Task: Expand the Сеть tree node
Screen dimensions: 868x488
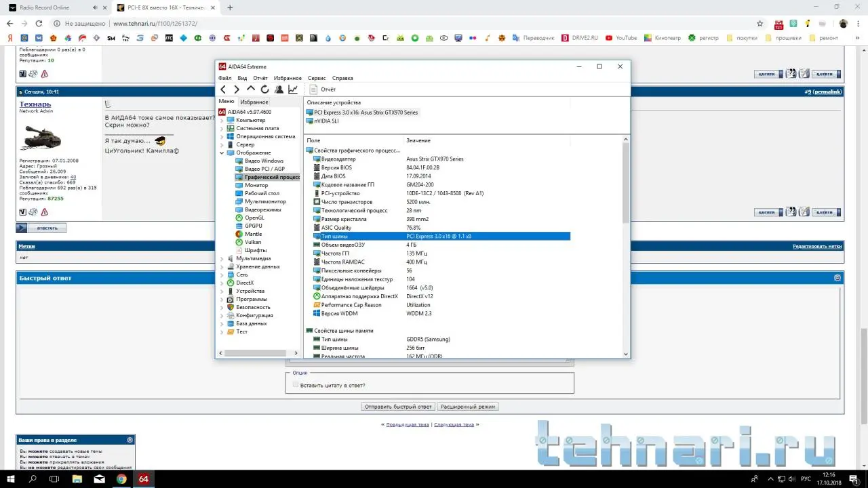Action: click(222, 274)
